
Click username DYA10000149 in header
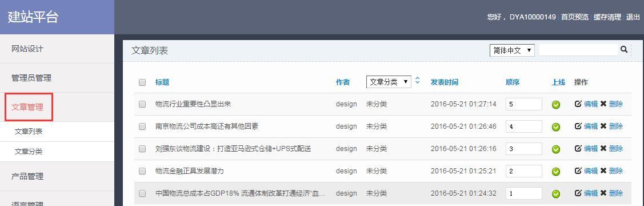pyautogui.click(x=533, y=17)
